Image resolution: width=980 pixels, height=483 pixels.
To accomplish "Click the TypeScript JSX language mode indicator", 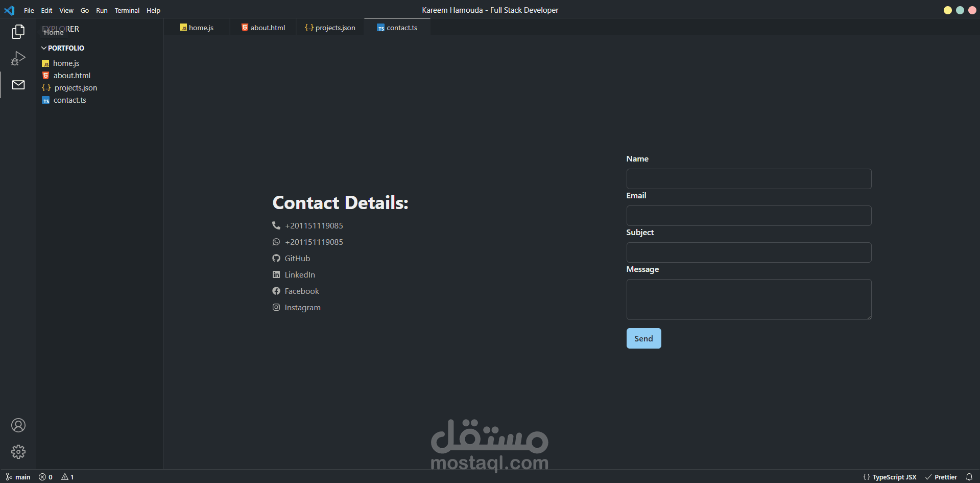I will click(x=890, y=477).
